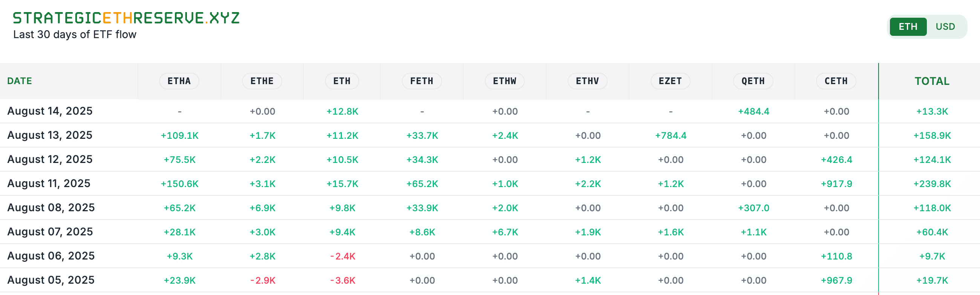Select the ETH currency toggle
Viewport: 980px width, 295px height.
(908, 27)
